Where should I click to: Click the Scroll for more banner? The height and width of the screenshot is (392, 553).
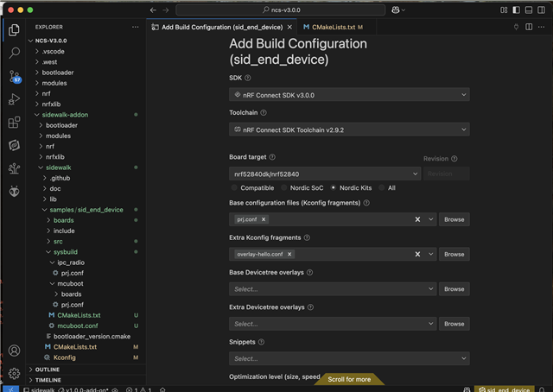[349, 379]
